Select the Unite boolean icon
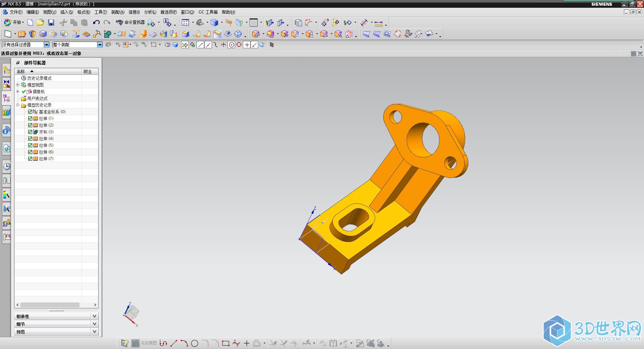Viewport: 644px width, 349px height. point(107,34)
